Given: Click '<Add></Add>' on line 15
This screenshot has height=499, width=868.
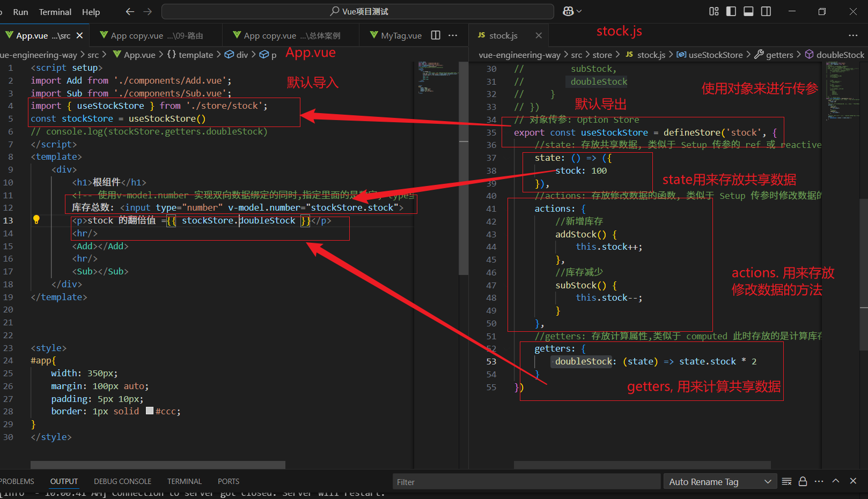Looking at the screenshot, I should point(100,246).
